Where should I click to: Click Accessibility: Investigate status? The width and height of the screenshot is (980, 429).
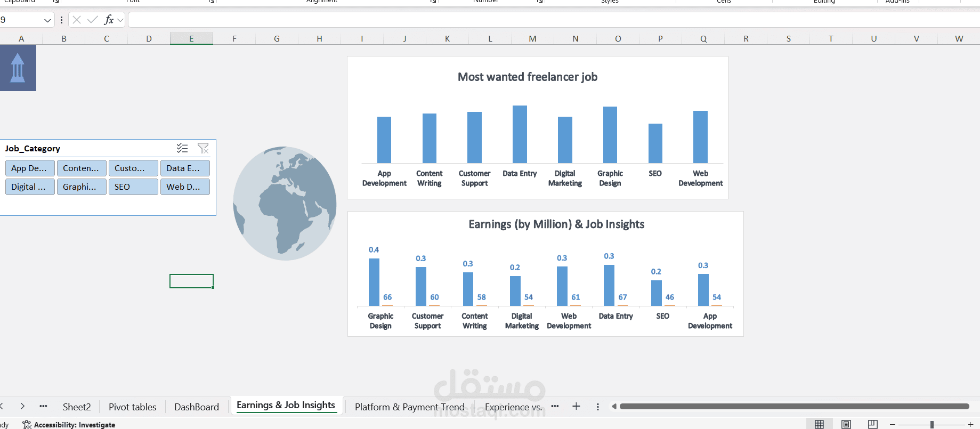pos(69,425)
